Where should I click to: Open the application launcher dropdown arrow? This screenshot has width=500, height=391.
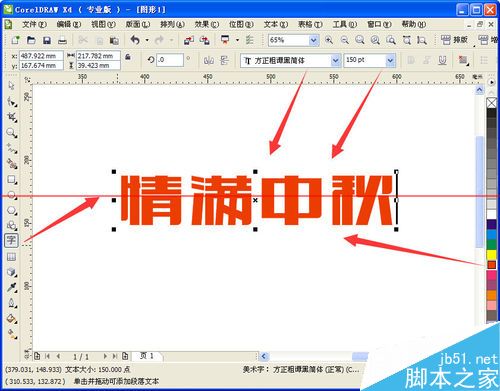coord(237,40)
